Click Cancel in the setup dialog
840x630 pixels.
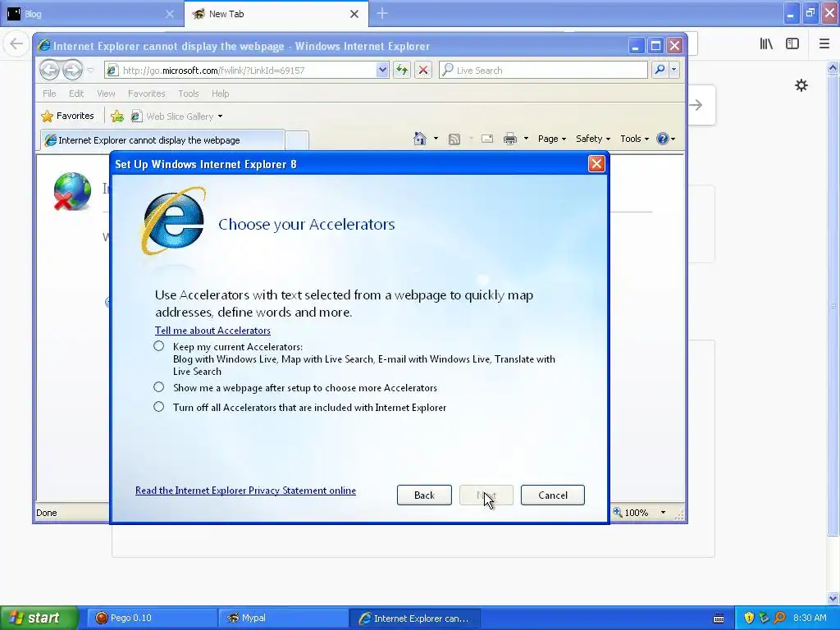click(x=552, y=495)
